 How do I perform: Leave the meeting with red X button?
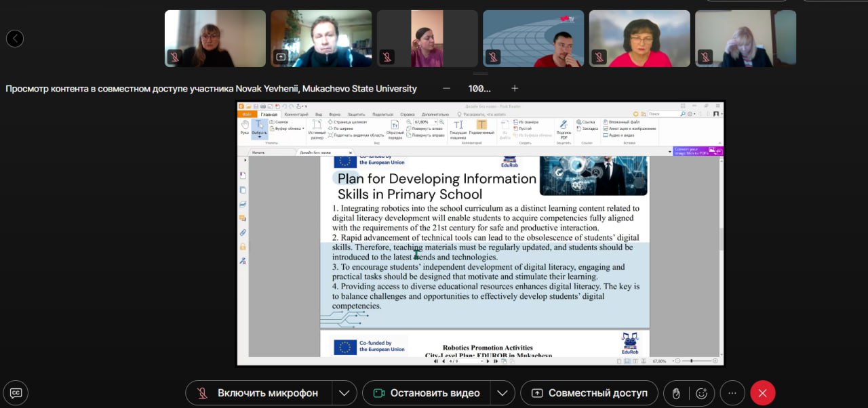click(762, 393)
